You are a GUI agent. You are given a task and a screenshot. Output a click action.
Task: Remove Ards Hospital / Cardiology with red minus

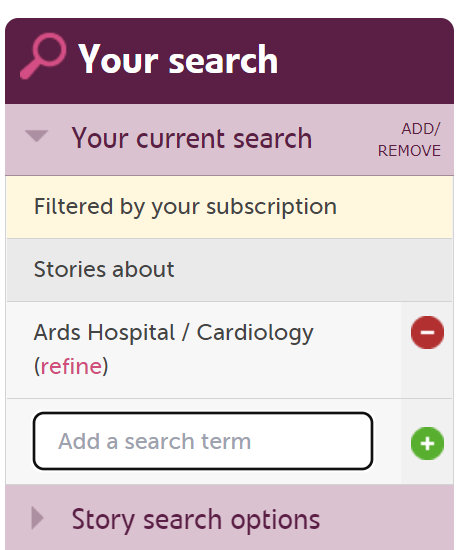tap(427, 332)
